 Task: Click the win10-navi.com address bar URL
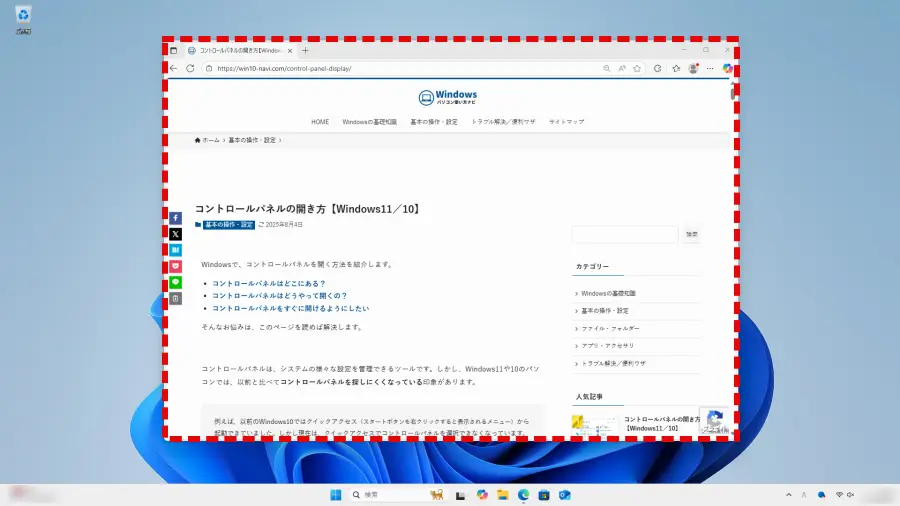point(284,68)
